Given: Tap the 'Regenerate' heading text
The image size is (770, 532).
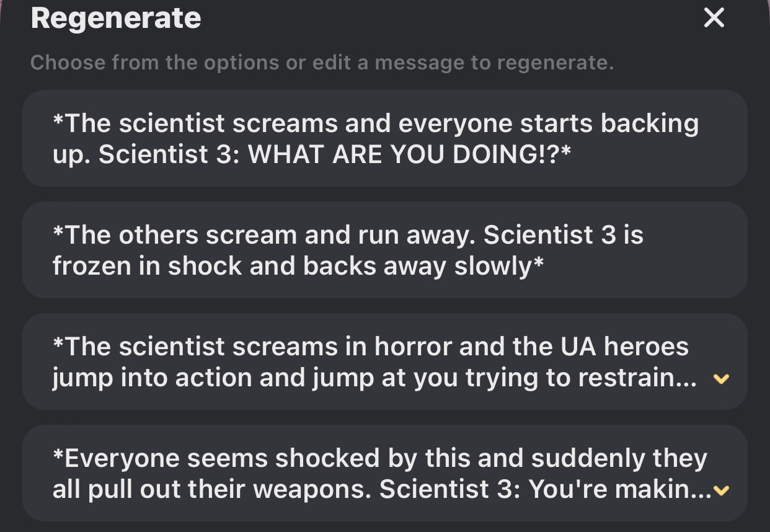Looking at the screenshot, I should pyautogui.click(x=116, y=18).
